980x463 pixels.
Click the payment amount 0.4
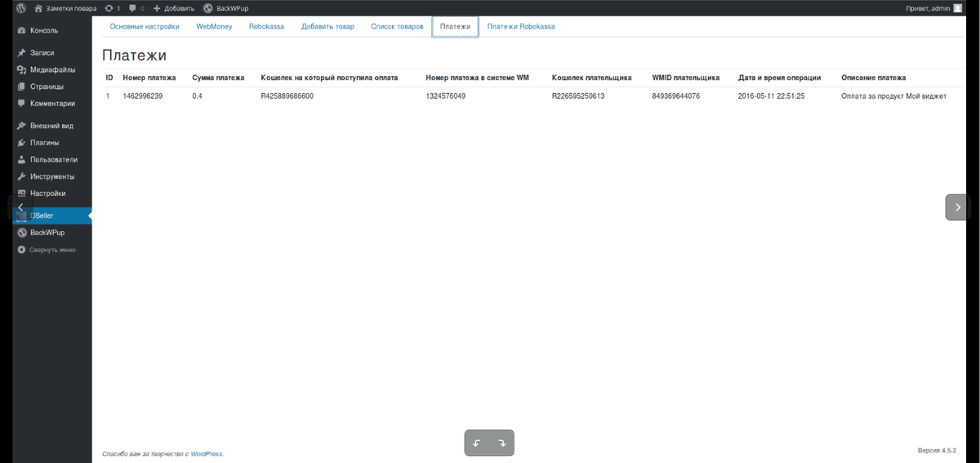click(x=198, y=96)
